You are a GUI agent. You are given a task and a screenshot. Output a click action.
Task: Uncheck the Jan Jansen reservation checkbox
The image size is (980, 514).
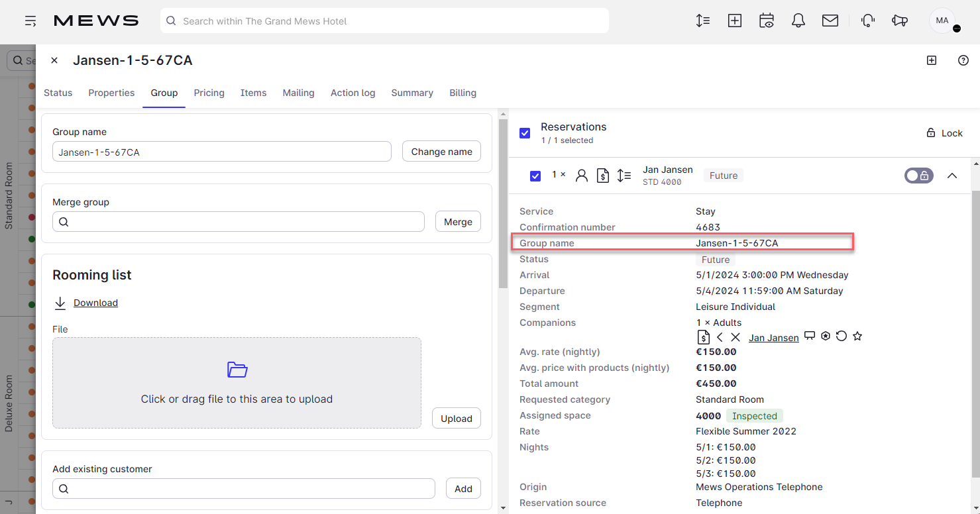pyautogui.click(x=535, y=176)
